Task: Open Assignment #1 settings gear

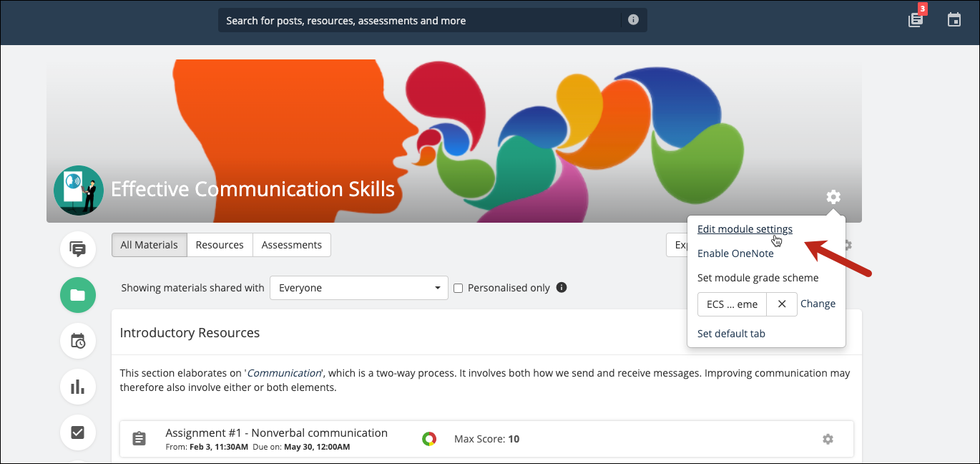Action: coord(828,439)
